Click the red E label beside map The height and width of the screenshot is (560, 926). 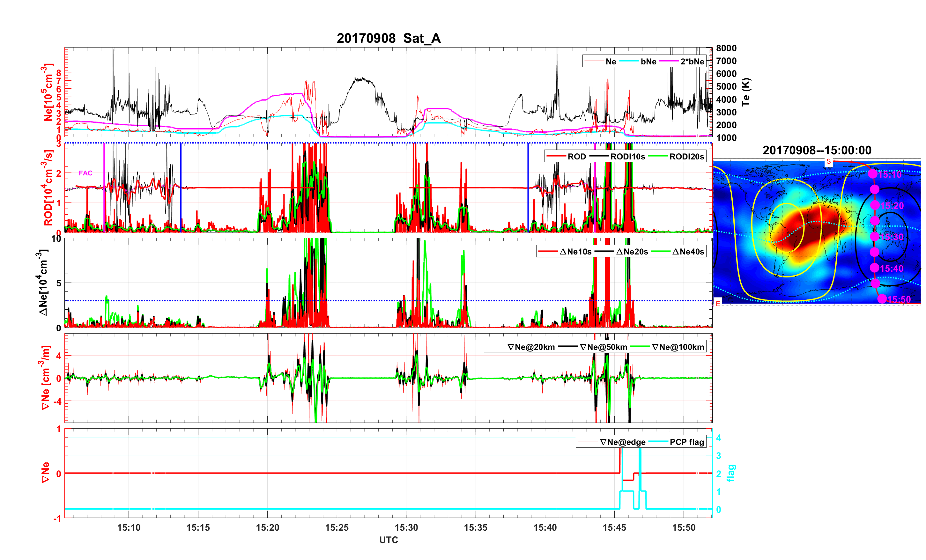(718, 304)
